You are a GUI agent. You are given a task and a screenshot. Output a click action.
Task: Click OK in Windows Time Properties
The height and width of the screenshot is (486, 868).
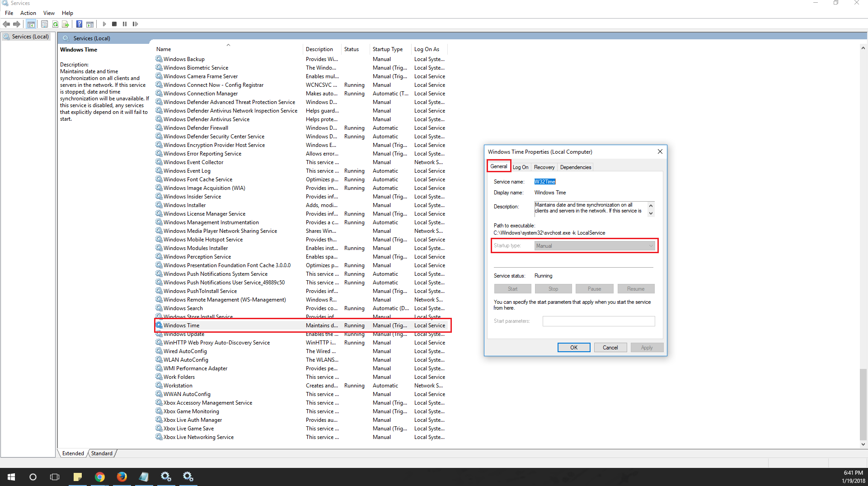tap(574, 348)
